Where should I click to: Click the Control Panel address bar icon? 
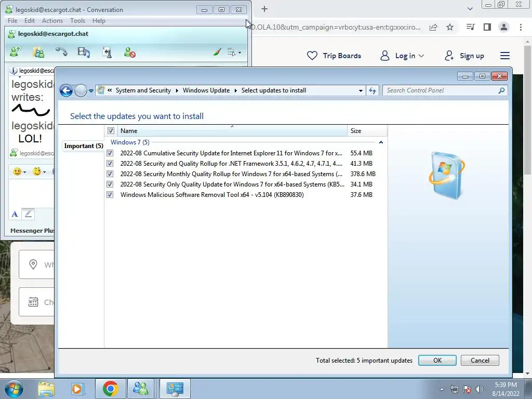(x=101, y=90)
